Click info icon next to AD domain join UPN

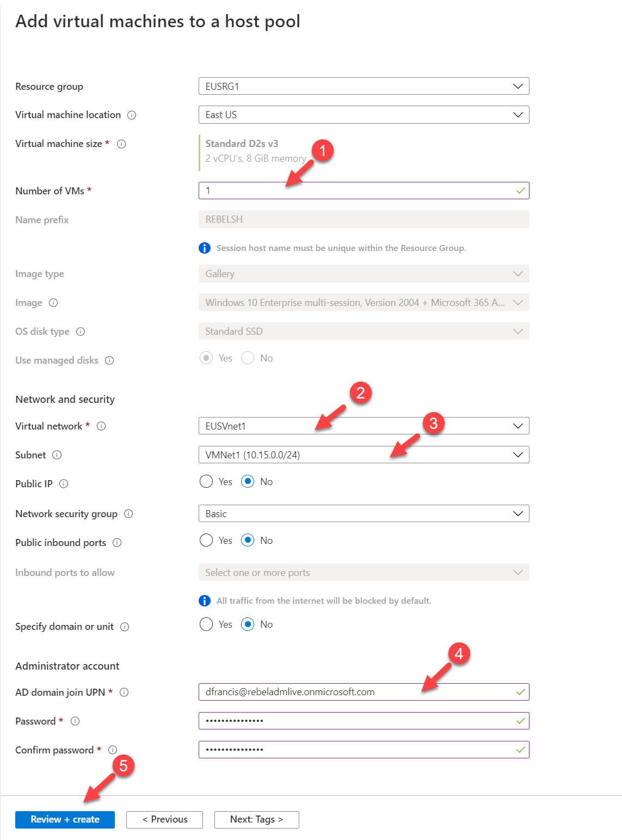click(124, 692)
